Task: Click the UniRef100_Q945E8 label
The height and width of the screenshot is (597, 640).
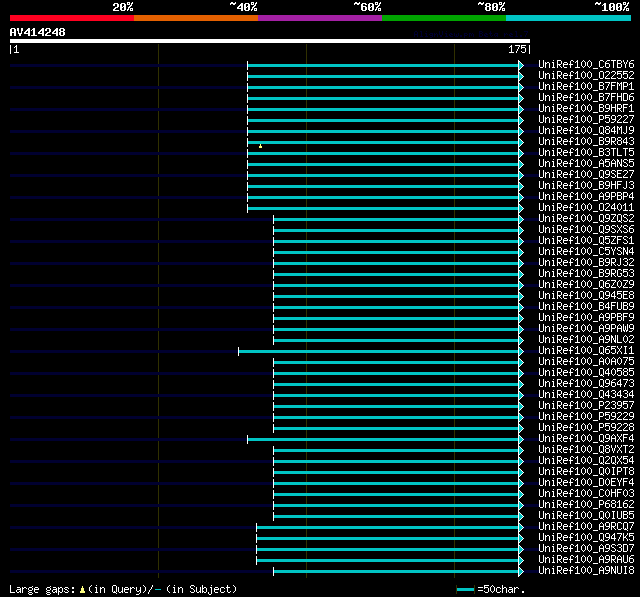Action: 586,296
